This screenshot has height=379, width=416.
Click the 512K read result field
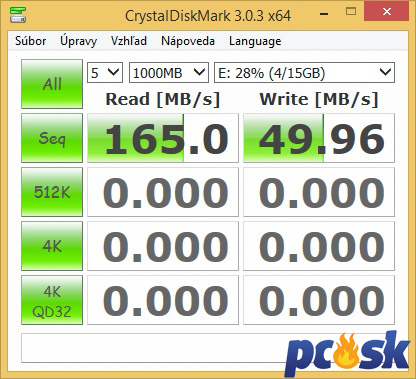(x=163, y=192)
